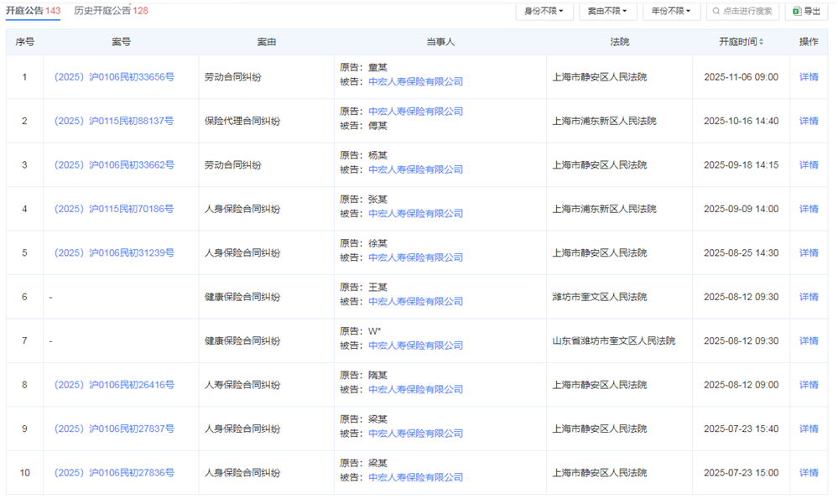Open case (2025)沪0106民初26416号

coord(114,385)
